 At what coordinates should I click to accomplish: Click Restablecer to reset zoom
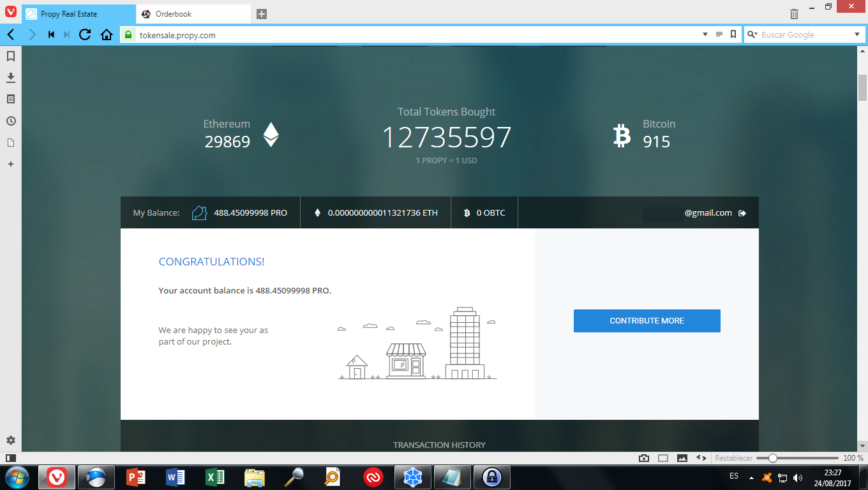coord(733,458)
